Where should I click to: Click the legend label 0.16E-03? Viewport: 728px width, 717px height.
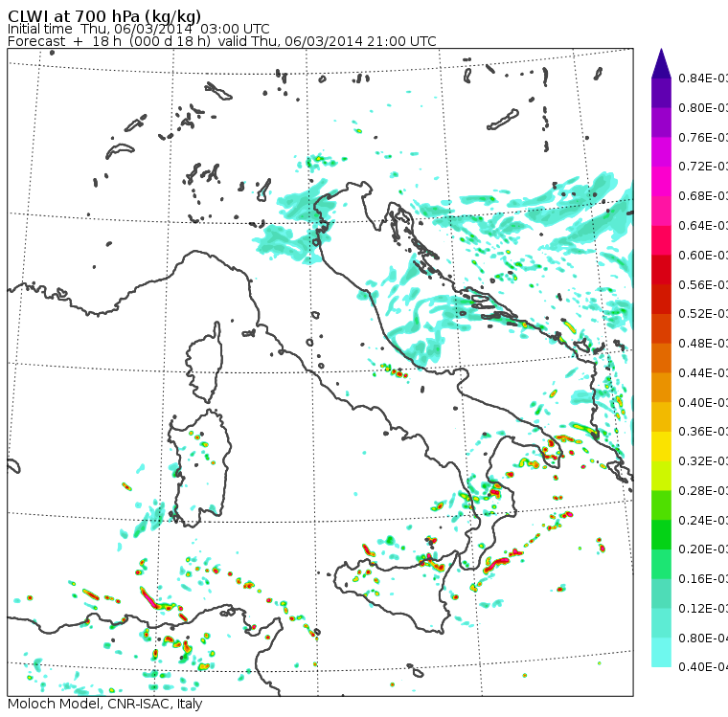pos(703,579)
